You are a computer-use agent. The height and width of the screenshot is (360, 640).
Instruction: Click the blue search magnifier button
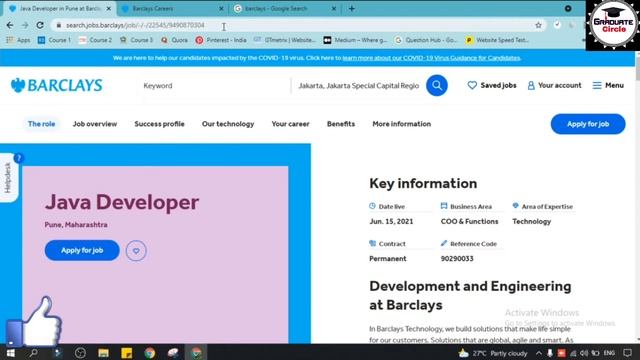[x=437, y=85]
